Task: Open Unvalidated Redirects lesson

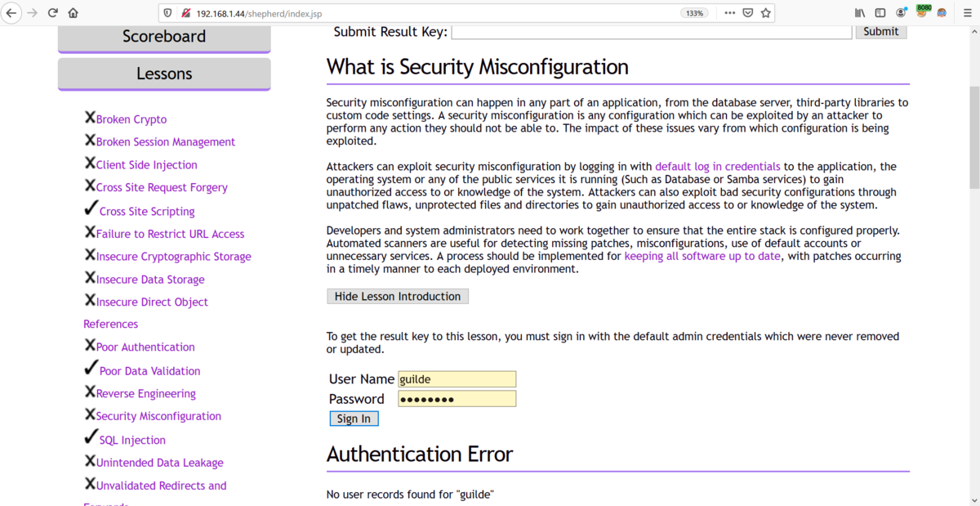Action: 161,486
